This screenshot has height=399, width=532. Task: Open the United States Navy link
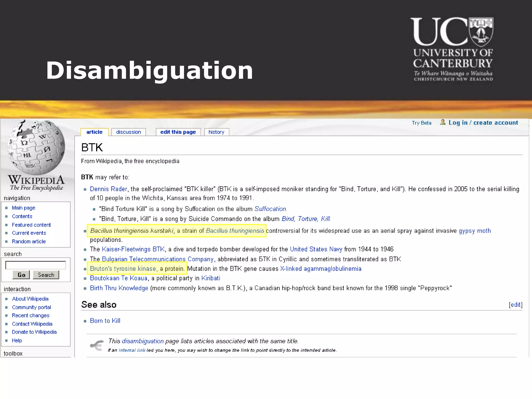point(316,249)
